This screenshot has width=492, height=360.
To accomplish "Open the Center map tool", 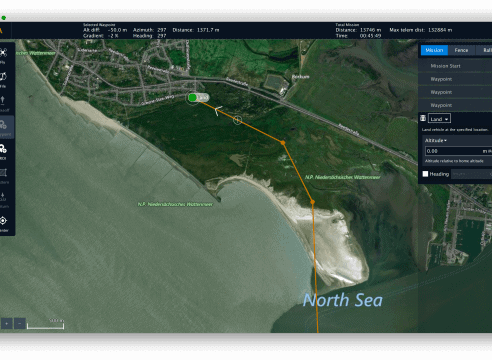I will tap(3, 223).
